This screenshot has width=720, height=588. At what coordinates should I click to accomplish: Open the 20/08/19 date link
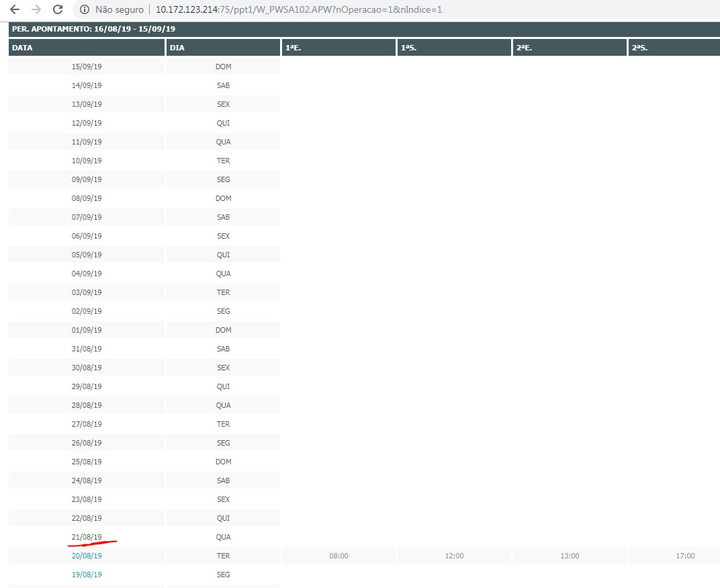87,556
